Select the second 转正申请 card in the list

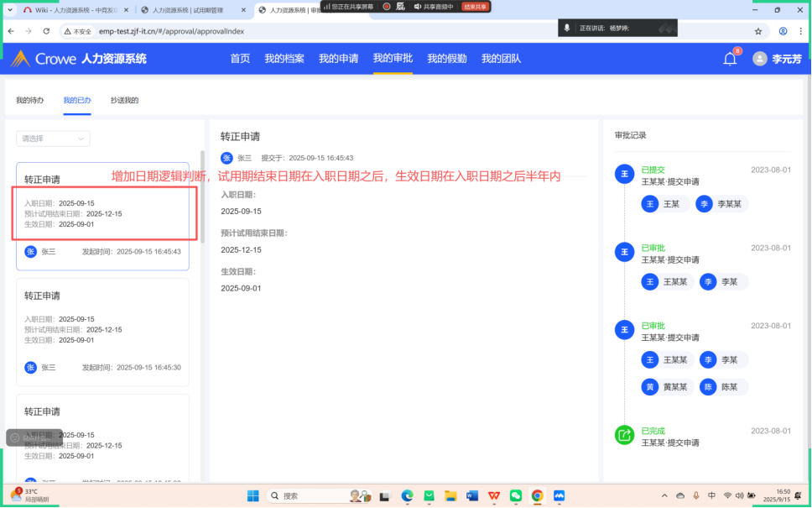point(102,332)
